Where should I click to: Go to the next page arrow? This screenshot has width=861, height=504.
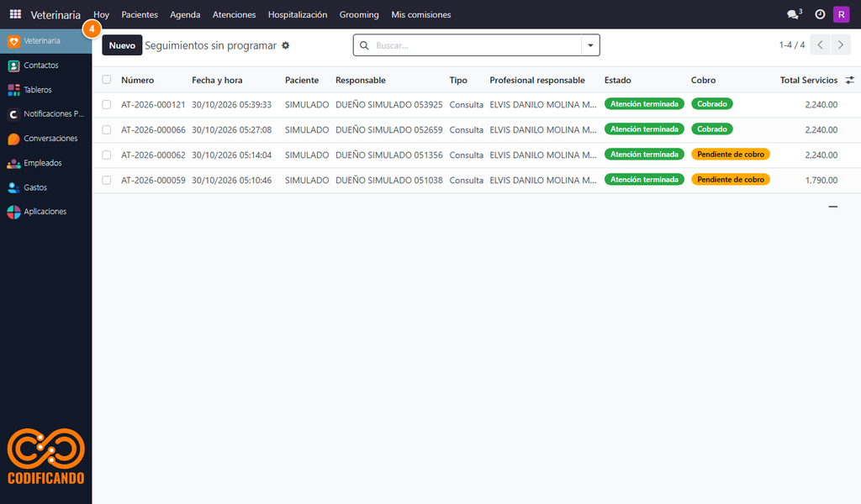[841, 45]
